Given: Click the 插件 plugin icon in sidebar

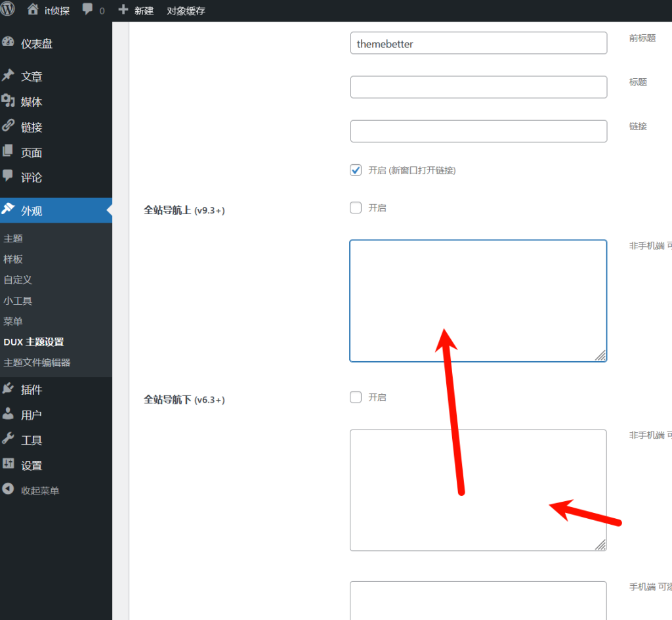Looking at the screenshot, I should [8, 389].
